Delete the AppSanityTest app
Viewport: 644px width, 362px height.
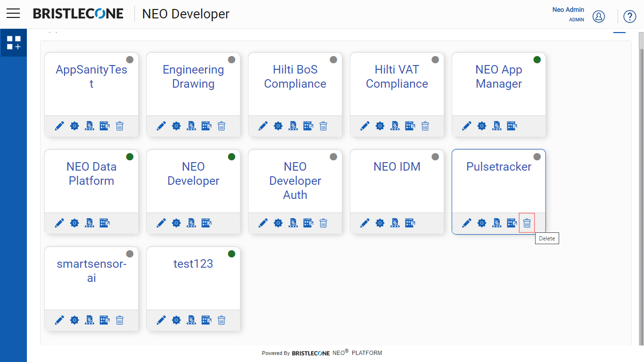[120, 126]
